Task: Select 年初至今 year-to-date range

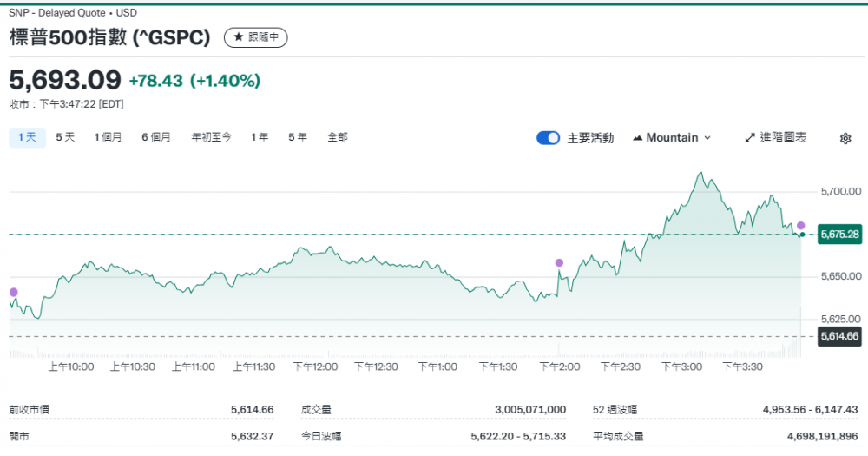Action: pyautogui.click(x=211, y=137)
